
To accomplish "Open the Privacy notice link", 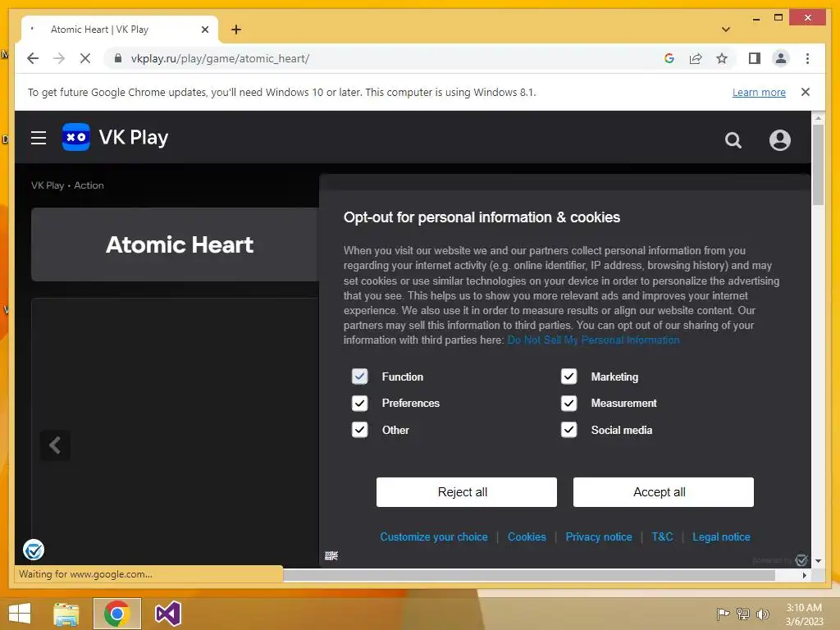I will point(598,536).
